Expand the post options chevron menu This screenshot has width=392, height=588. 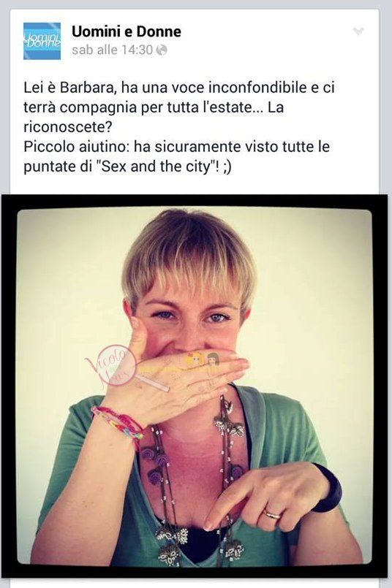358,31
